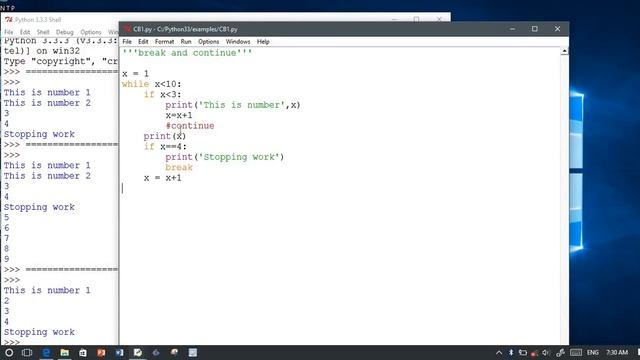Switch to PowerPoint on the taskbar
The image size is (640, 360).
[x=101, y=352]
